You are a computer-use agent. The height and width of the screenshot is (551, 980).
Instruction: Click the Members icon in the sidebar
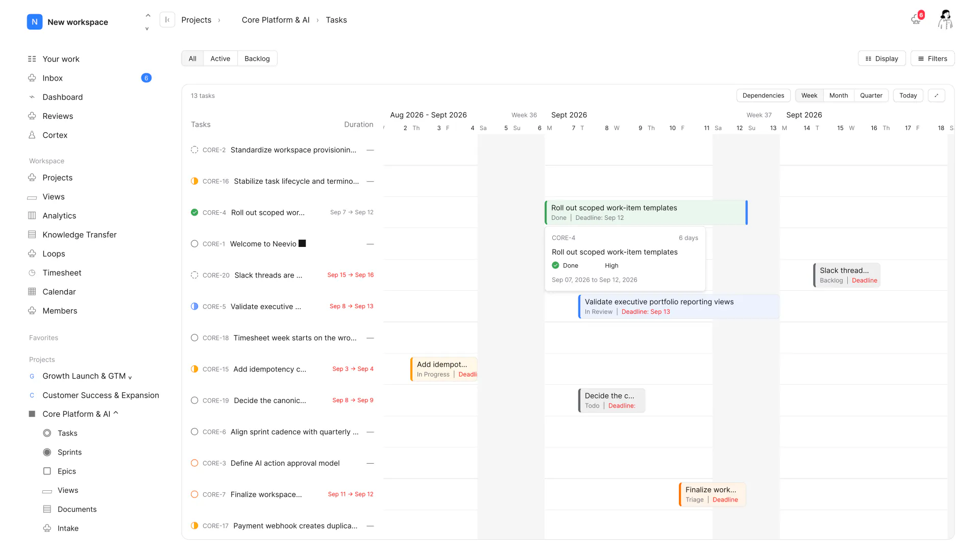pos(32,311)
